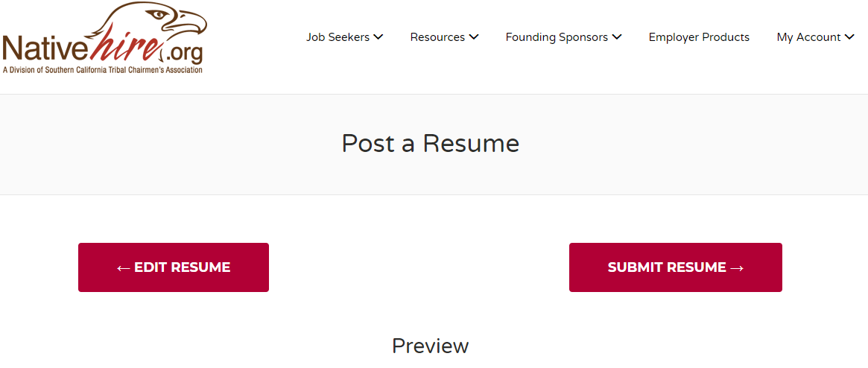The height and width of the screenshot is (368, 868).
Task: Click the Edit Resume button
Action: coord(174,267)
